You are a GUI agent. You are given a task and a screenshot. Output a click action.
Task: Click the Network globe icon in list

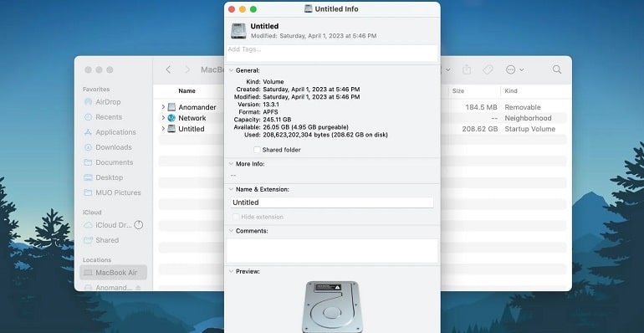pos(171,118)
